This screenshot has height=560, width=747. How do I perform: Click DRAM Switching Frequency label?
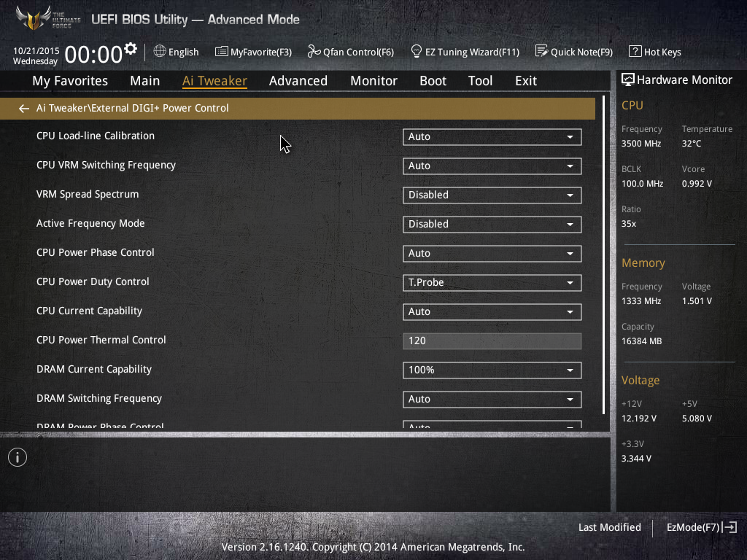(99, 398)
